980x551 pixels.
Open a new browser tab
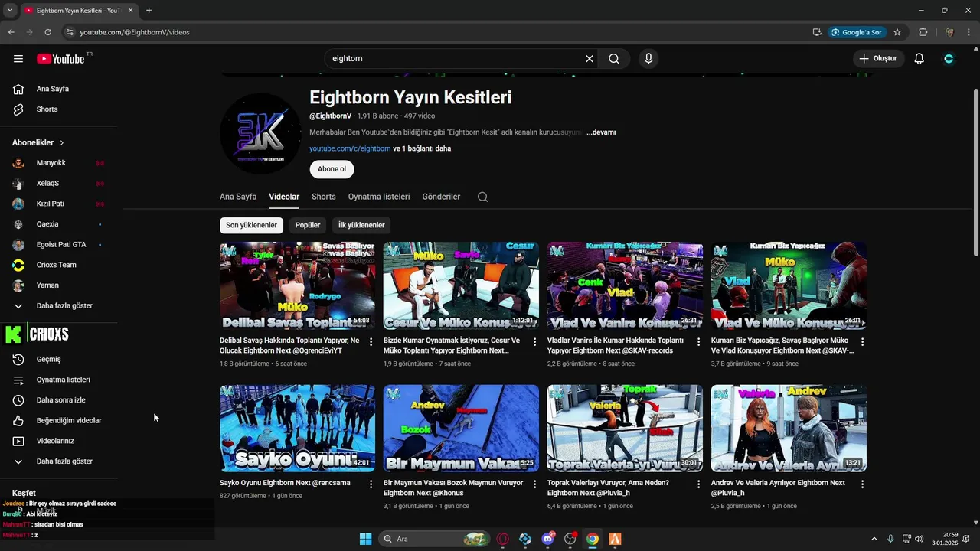(x=149, y=11)
